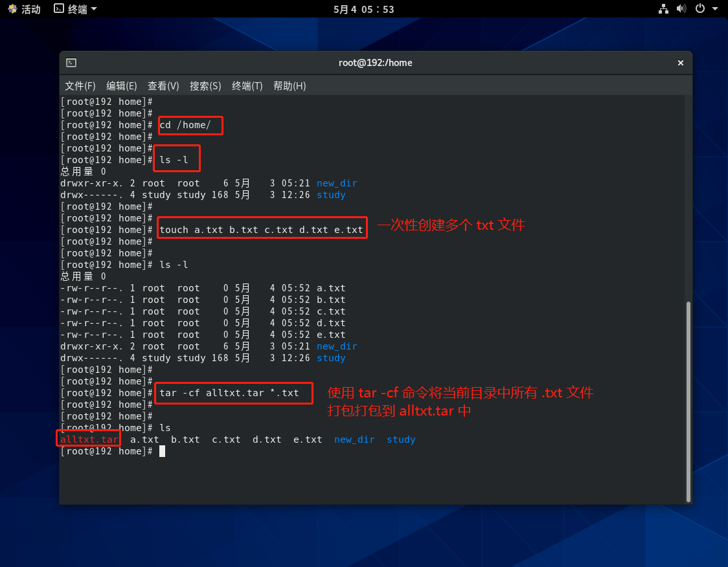Click the root@192:/home window title
The height and width of the screenshot is (567, 728).
(375, 63)
